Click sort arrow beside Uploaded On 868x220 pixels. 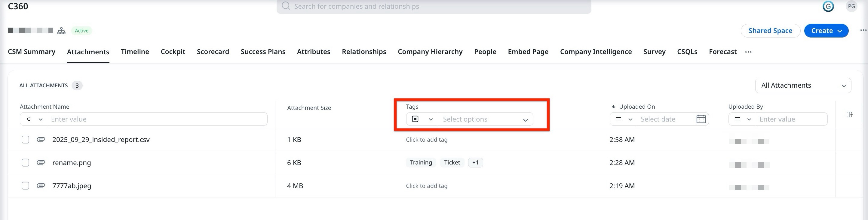coord(613,107)
